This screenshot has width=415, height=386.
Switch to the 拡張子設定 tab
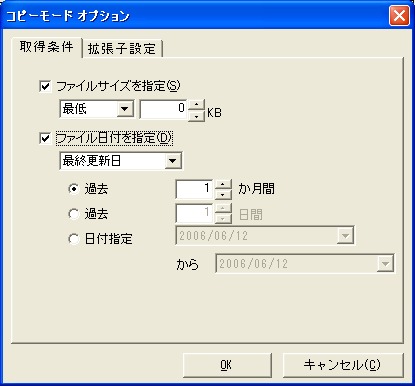coord(122,49)
